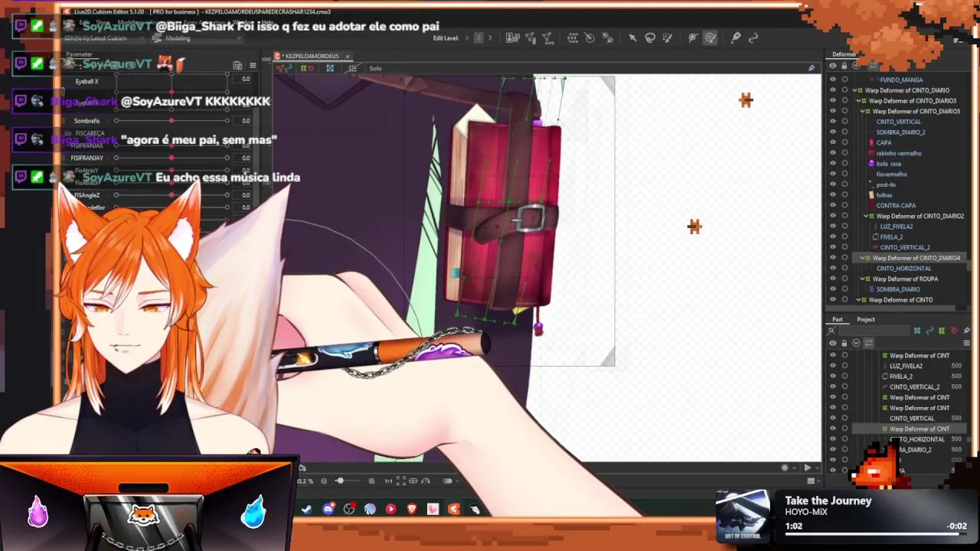Set Edit Level to 2
Image resolution: width=980 pixels, height=551 pixels.
479,37
